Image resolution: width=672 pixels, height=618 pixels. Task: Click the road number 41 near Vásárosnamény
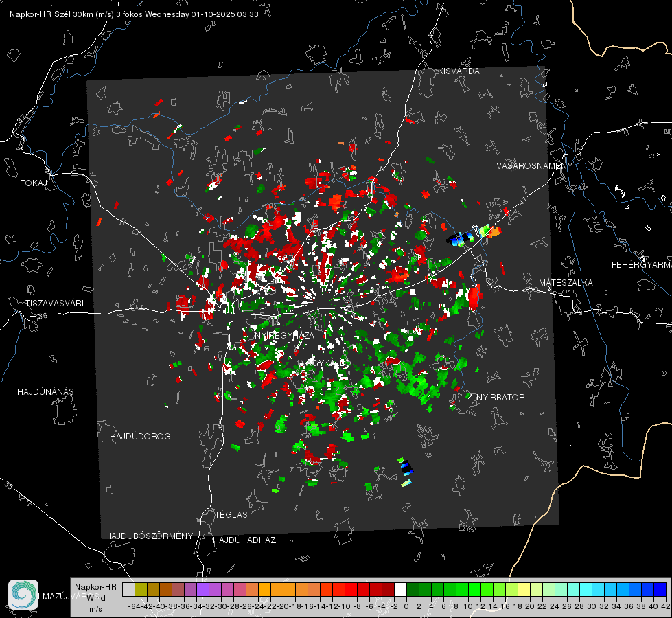tap(522, 201)
